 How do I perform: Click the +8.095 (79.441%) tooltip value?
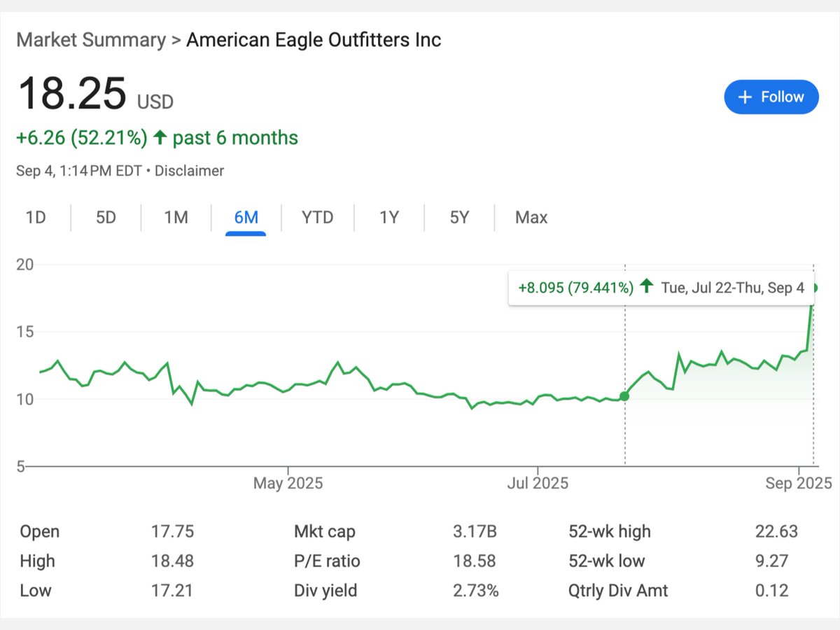pos(576,288)
